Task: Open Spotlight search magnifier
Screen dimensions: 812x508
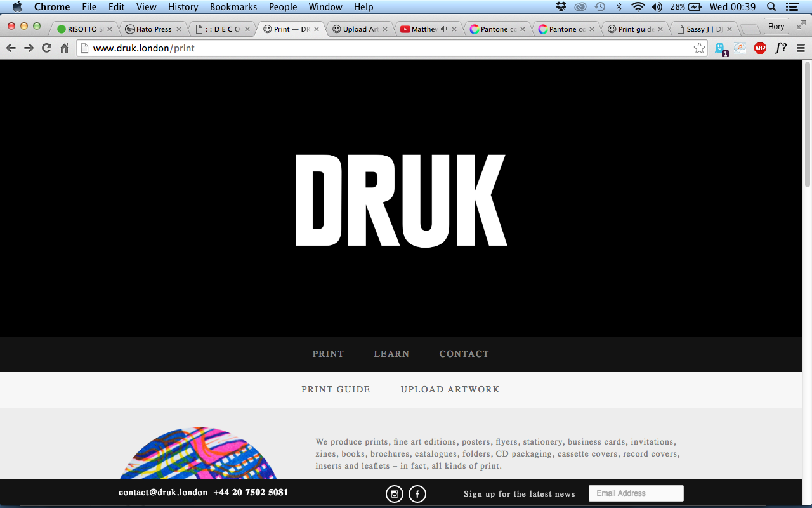Action: pyautogui.click(x=771, y=7)
